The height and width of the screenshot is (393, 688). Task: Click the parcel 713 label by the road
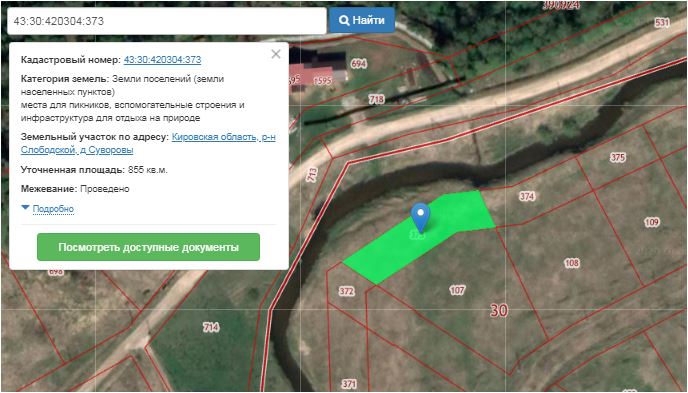click(x=312, y=175)
